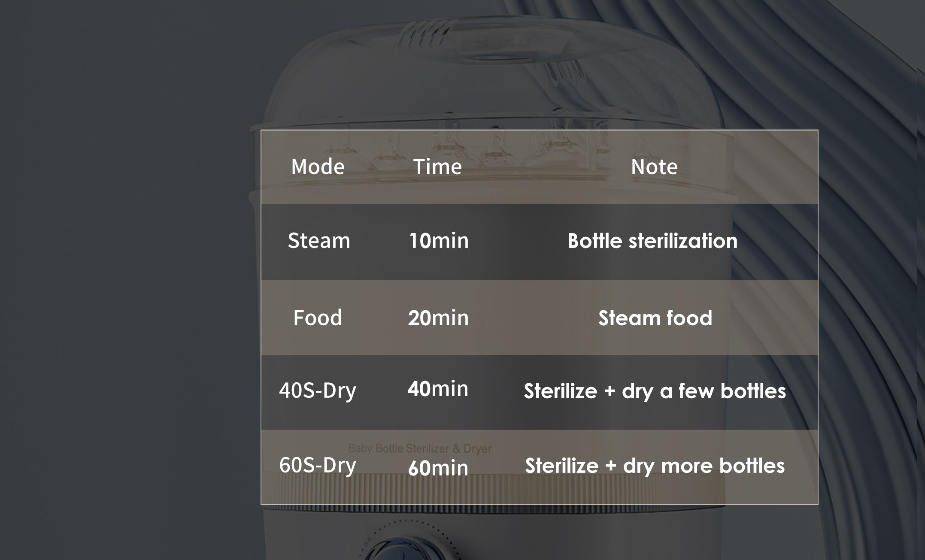
Task: Click the Note column header
Action: pos(654,166)
